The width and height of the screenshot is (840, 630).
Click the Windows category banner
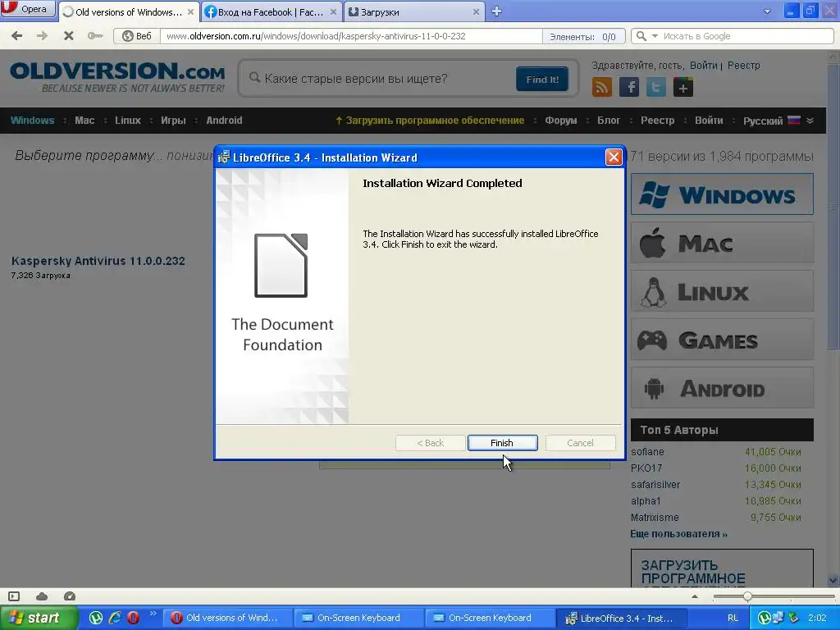722,194
